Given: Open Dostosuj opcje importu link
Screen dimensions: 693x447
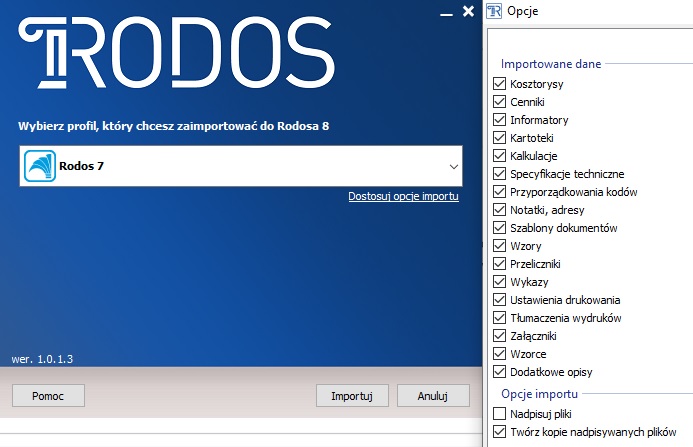Looking at the screenshot, I should pyautogui.click(x=403, y=196).
